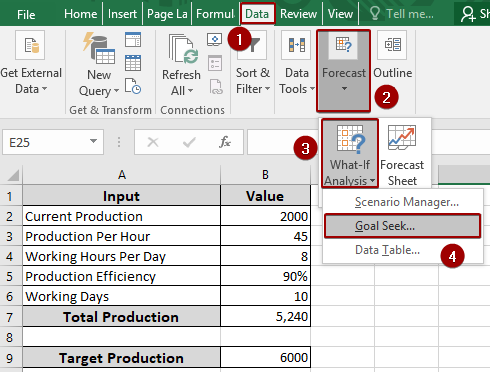Click the formula bar Enter checkmark

189,142
